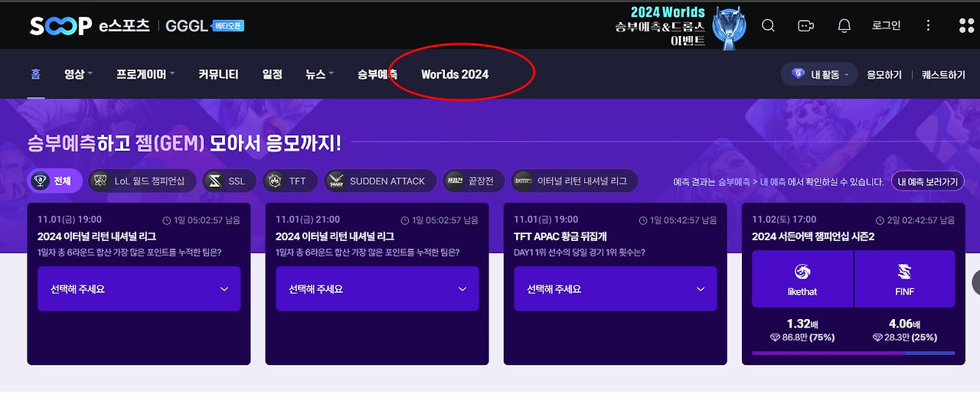
Task: Click the 끝장전 chip logo icon
Action: point(456,181)
